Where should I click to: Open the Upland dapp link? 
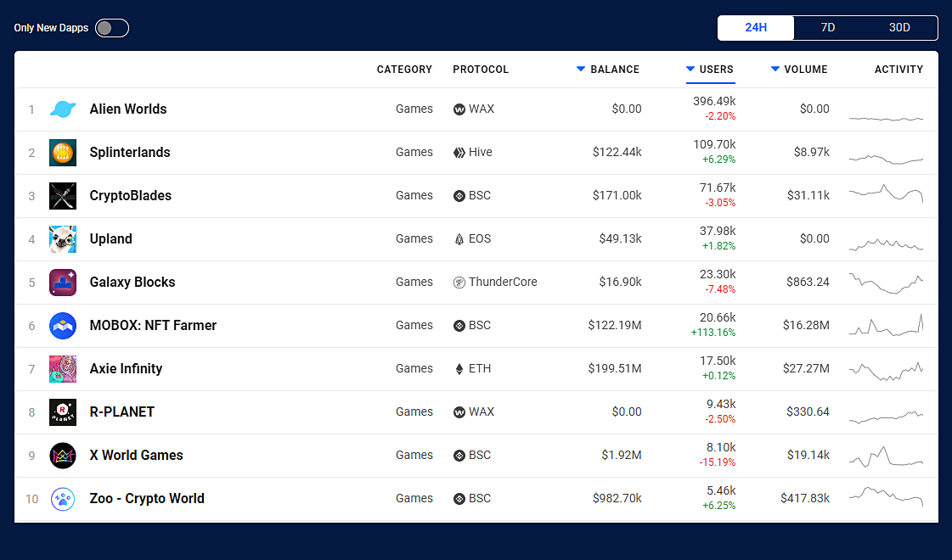coord(111,239)
